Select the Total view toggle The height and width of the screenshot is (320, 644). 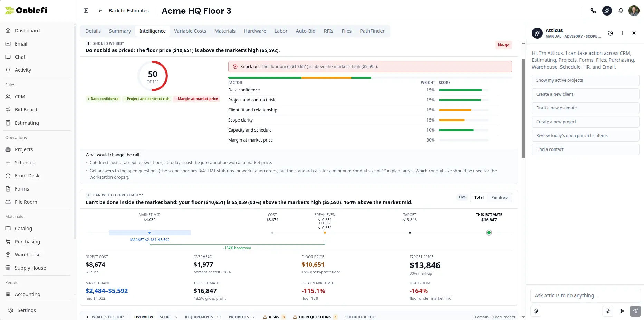click(479, 197)
